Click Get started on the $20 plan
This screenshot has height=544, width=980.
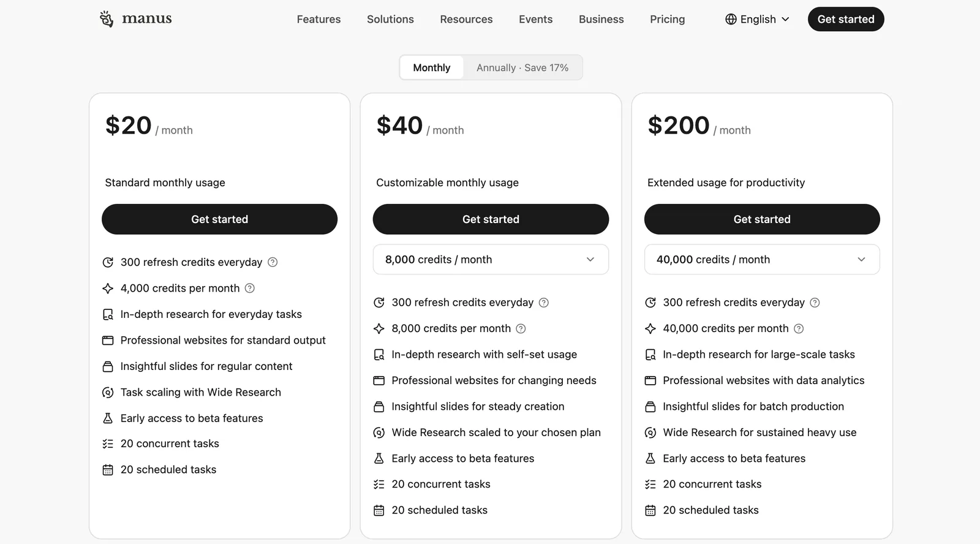pos(219,219)
